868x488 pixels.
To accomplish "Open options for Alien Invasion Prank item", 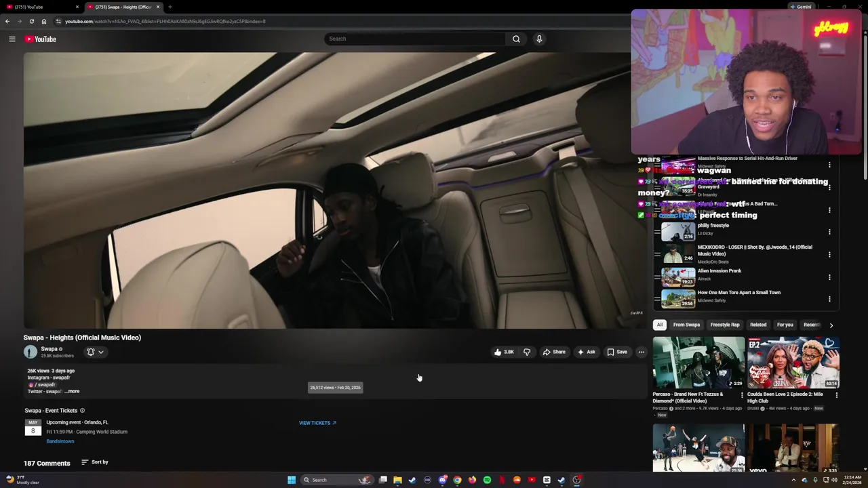I will pos(829,277).
